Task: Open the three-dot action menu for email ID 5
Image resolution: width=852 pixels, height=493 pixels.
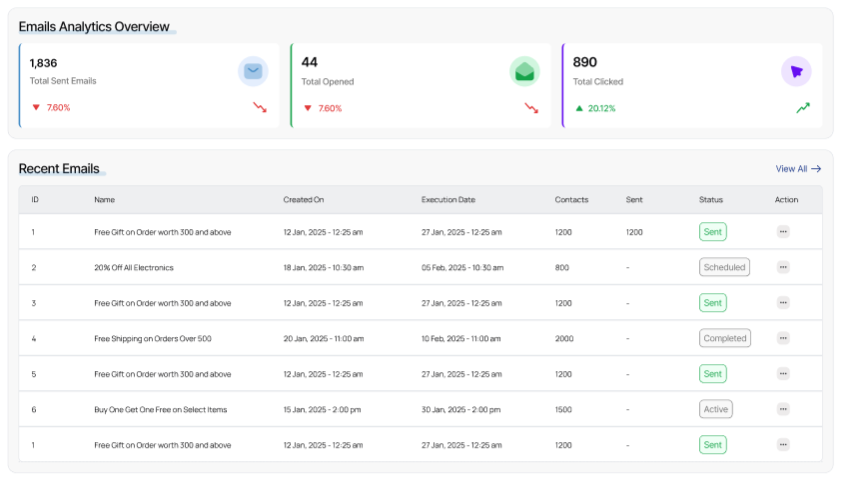Action: (x=783, y=374)
